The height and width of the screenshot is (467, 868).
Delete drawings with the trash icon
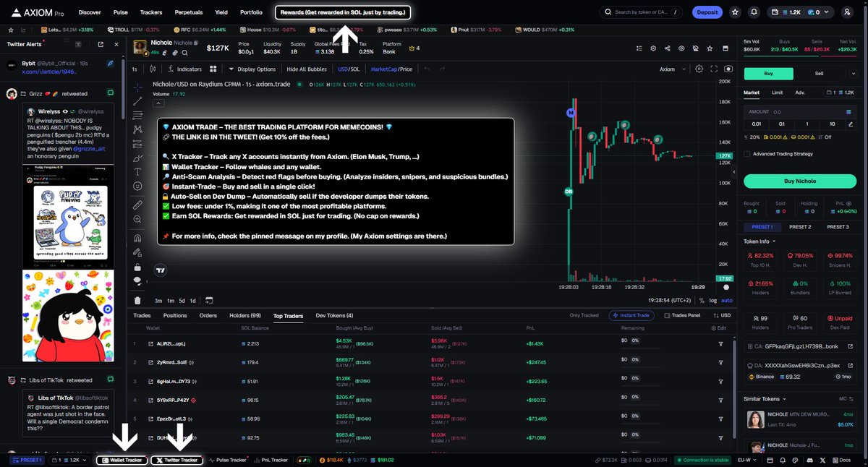(x=137, y=300)
